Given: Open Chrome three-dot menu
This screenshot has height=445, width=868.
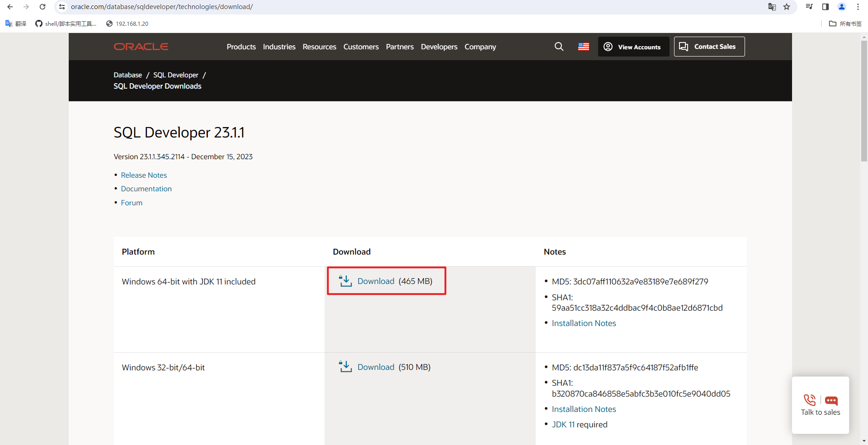Looking at the screenshot, I should (858, 7).
